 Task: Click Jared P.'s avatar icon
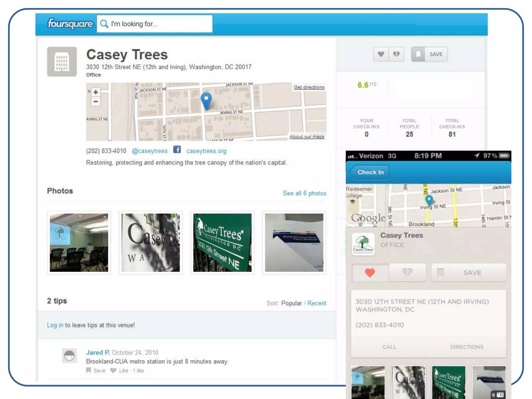pos(69,356)
